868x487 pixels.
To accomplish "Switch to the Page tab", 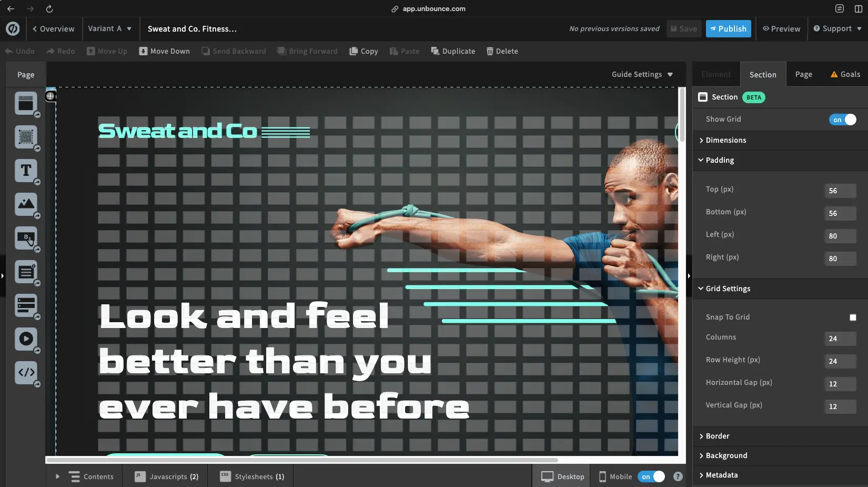I will (803, 74).
